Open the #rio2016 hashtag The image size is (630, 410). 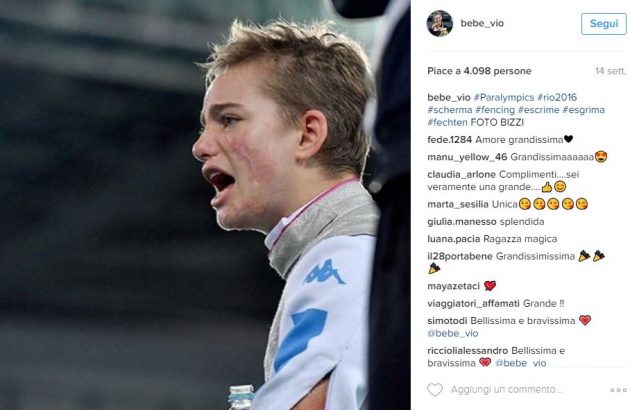pyautogui.click(x=557, y=97)
